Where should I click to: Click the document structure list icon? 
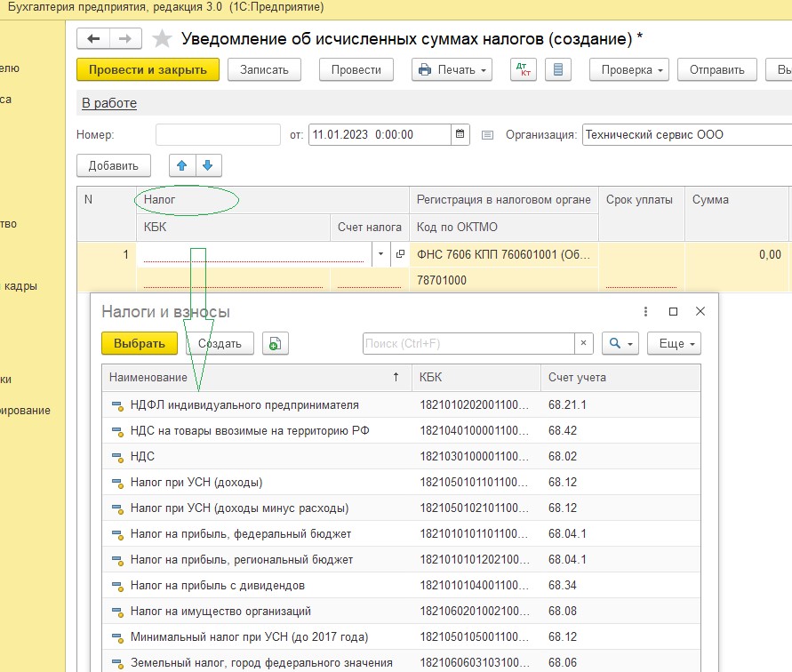pyautogui.click(x=557, y=69)
